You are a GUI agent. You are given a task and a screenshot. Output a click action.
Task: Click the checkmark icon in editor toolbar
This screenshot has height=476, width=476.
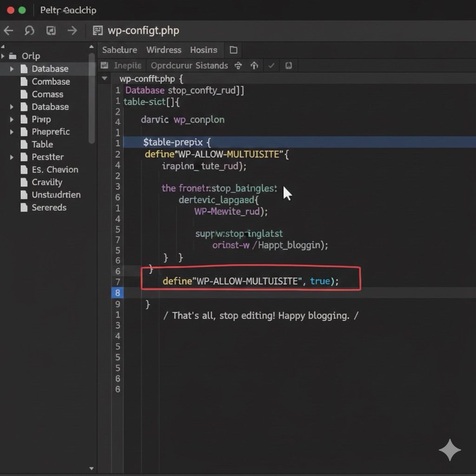271,66
